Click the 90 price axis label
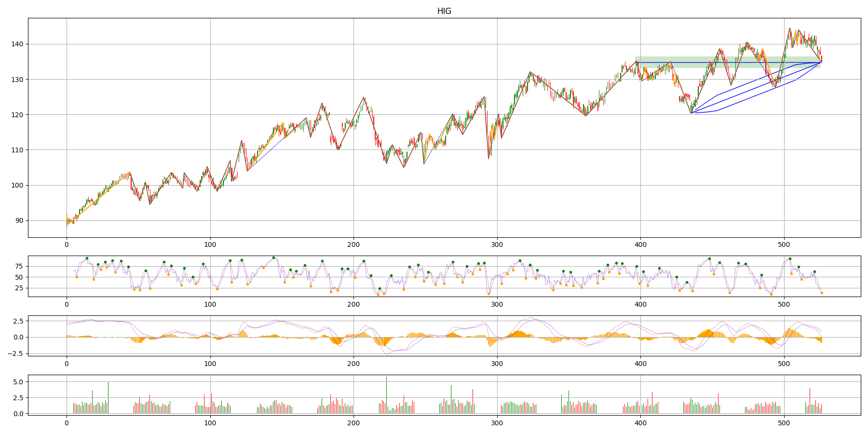Viewport: 868px width, 434px height. tap(19, 221)
